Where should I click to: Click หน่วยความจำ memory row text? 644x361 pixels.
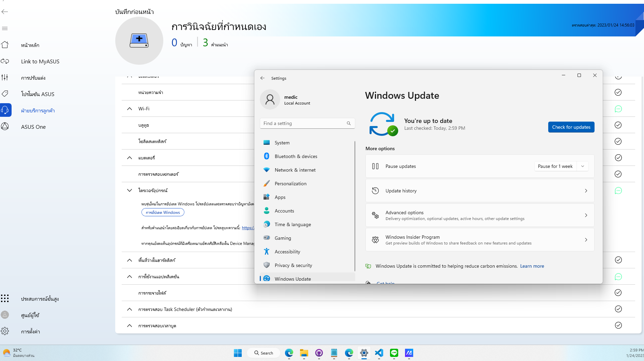151,92
